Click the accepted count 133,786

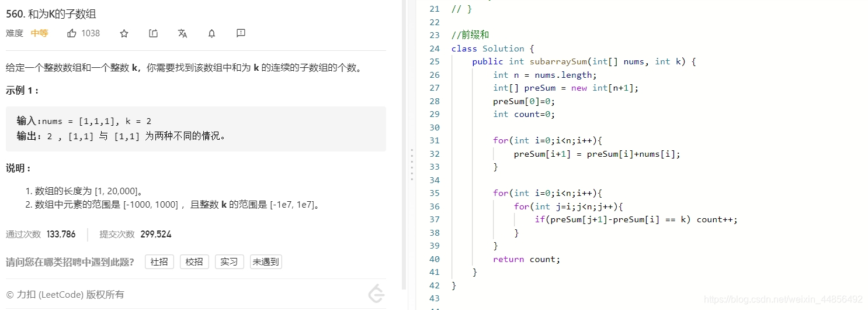[x=61, y=235]
